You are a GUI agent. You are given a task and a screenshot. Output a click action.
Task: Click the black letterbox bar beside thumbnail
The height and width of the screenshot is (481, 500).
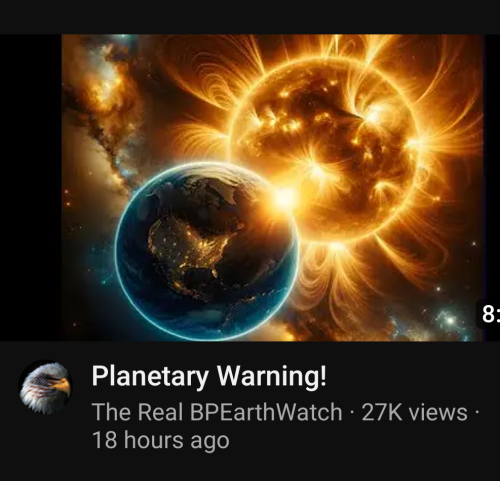point(31,188)
